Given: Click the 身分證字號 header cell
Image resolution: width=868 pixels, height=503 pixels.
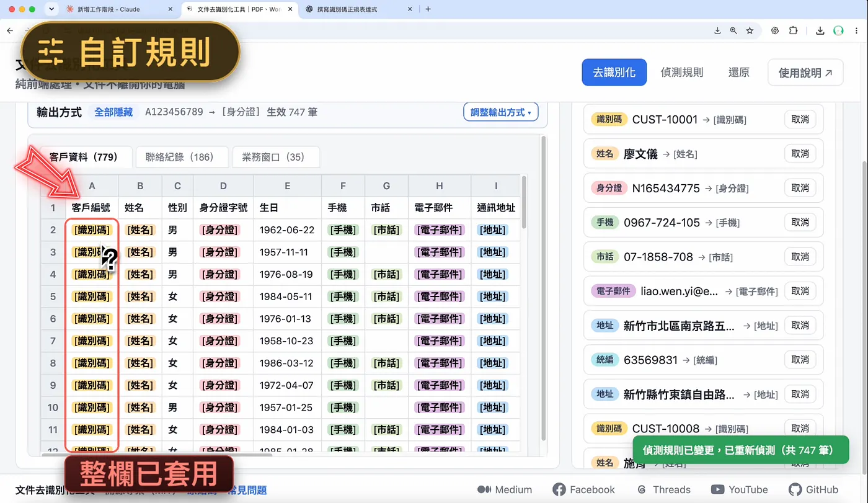Looking at the screenshot, I should (x=223, y=208).
